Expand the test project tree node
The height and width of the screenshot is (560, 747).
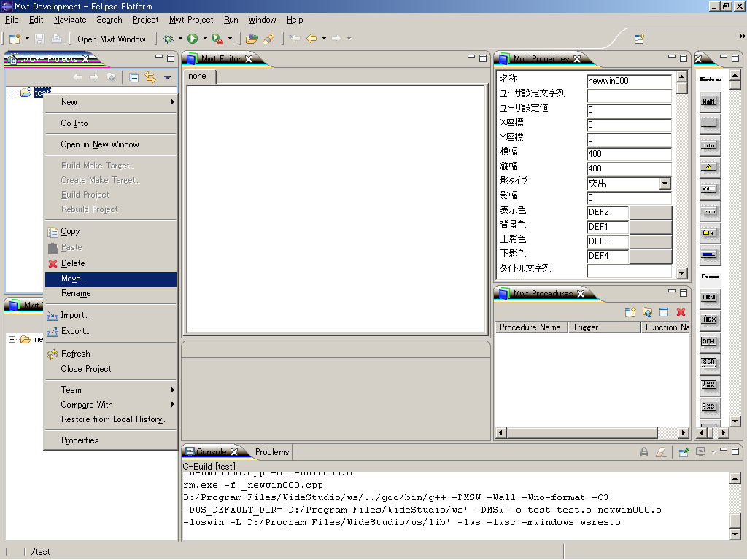[12, 93]
